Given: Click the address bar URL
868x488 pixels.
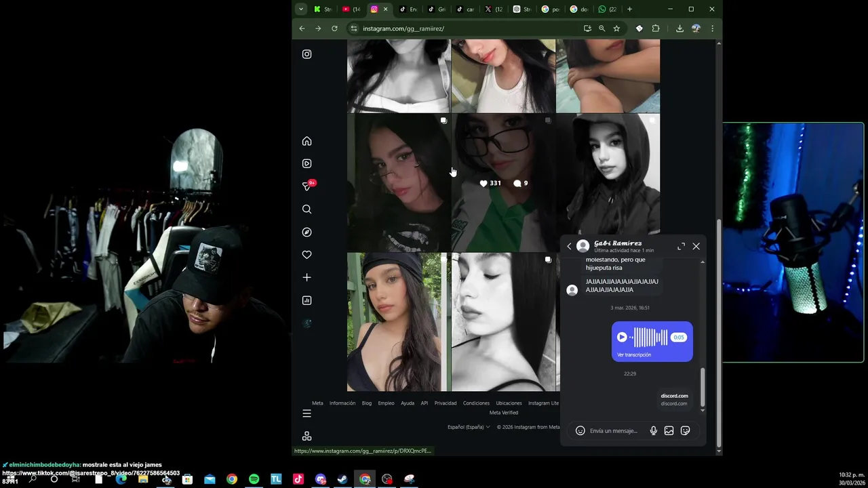Looking at the screenshot, I should [x=403, y=28].
